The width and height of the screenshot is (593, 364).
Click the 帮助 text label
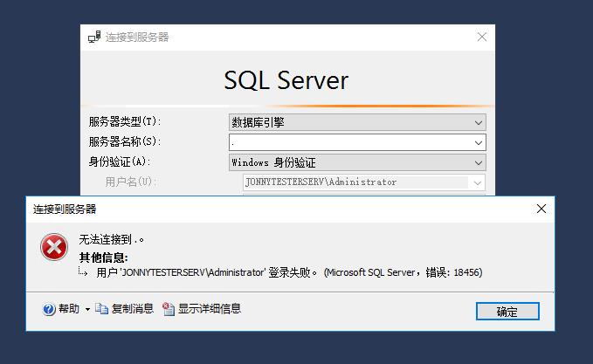69,309
